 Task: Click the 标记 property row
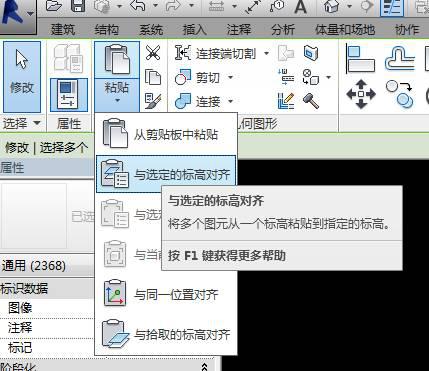coord(47,348)
